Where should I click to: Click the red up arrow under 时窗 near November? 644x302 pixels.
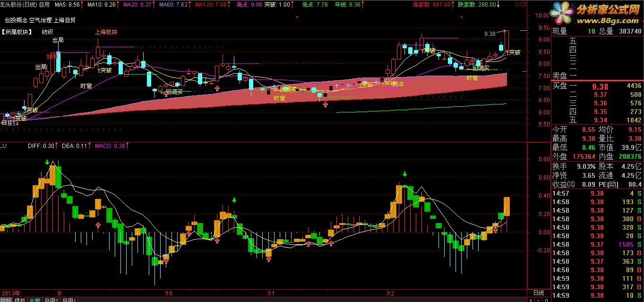326,104
